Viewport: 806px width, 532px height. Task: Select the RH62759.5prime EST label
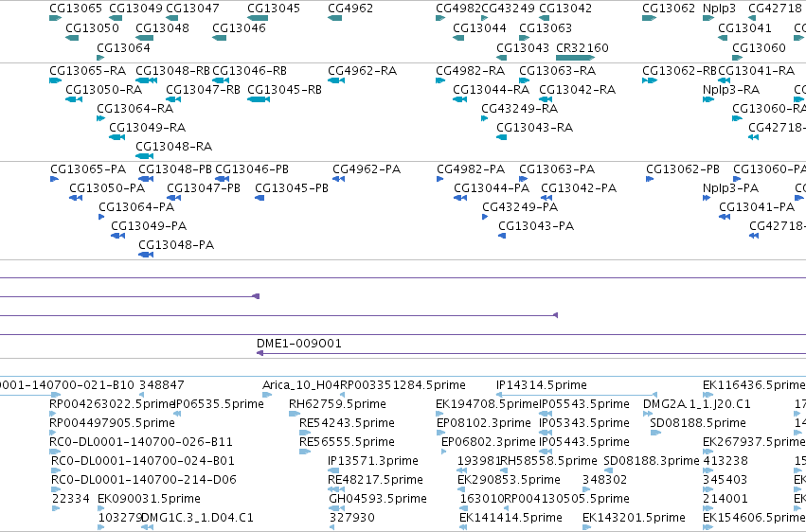coord(337,404)
